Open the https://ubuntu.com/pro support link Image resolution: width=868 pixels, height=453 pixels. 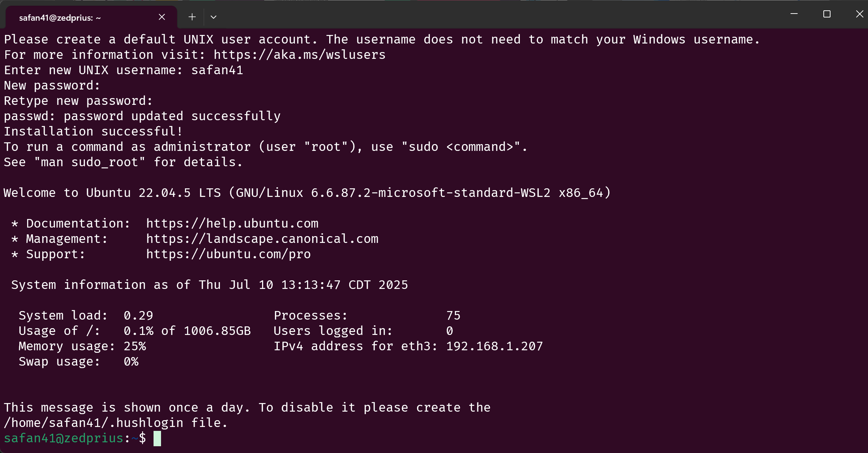point(229,254)
